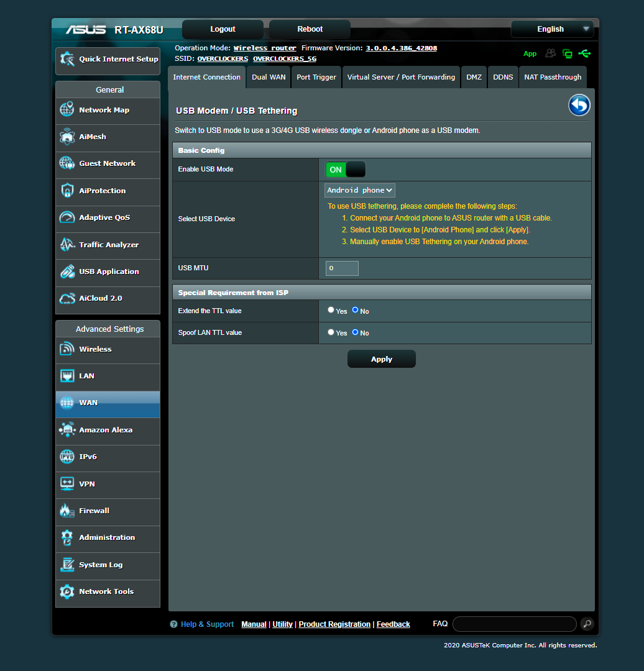This screenshot has width=644, height=671.
Task: Open the firmware version 3.0.0.4.386_42808 link
Action: pos(401,48)
